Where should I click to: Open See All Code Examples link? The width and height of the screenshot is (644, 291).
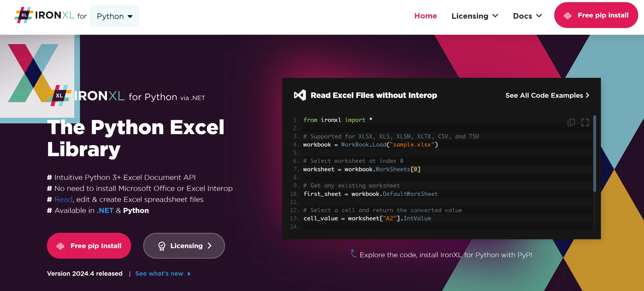tap(547, 95)
